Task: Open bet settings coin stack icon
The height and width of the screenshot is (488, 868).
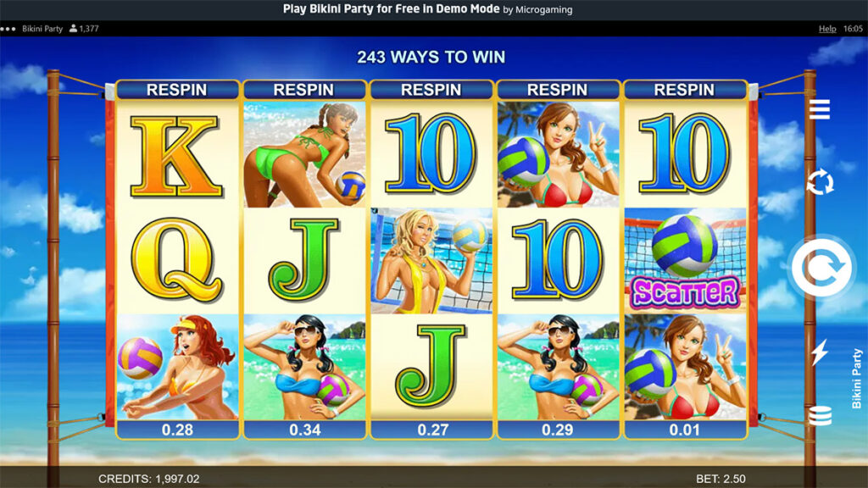Action: click(820, 415)
